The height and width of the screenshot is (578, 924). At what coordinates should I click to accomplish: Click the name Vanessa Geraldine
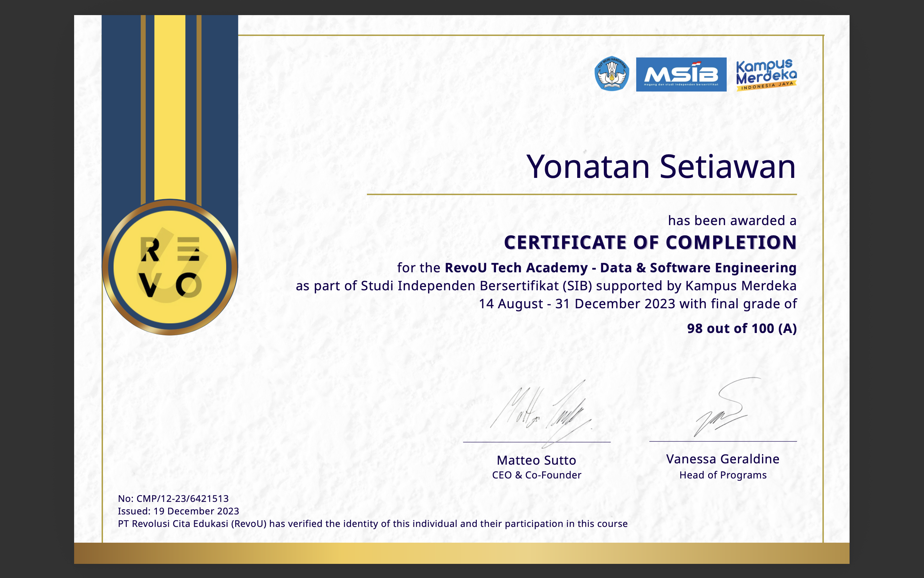pos(723,459)
